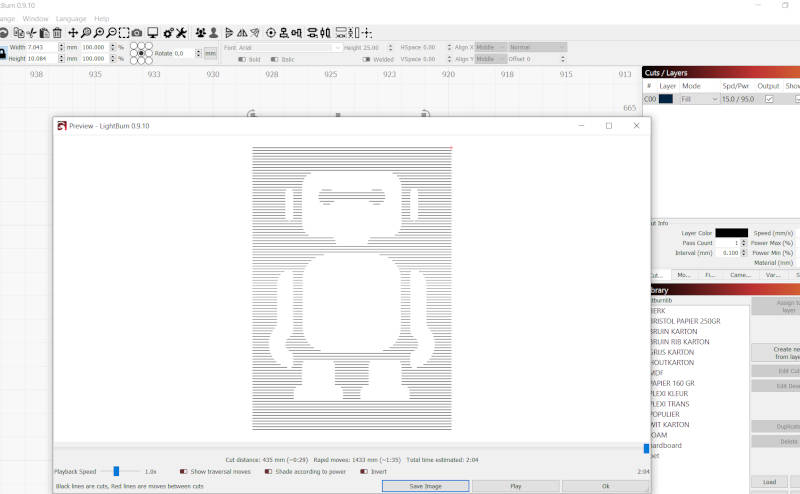This screenshot has width=800, height=494.
Task: Click the Play button in Preview
Action: (516, 486)
